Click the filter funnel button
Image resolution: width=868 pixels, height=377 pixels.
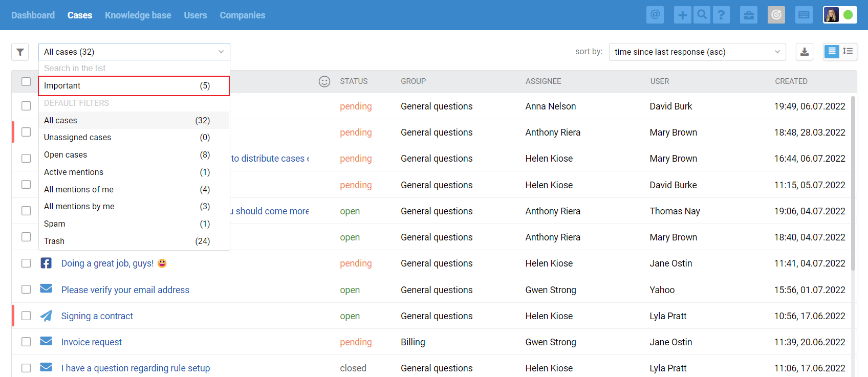point(20,52)
